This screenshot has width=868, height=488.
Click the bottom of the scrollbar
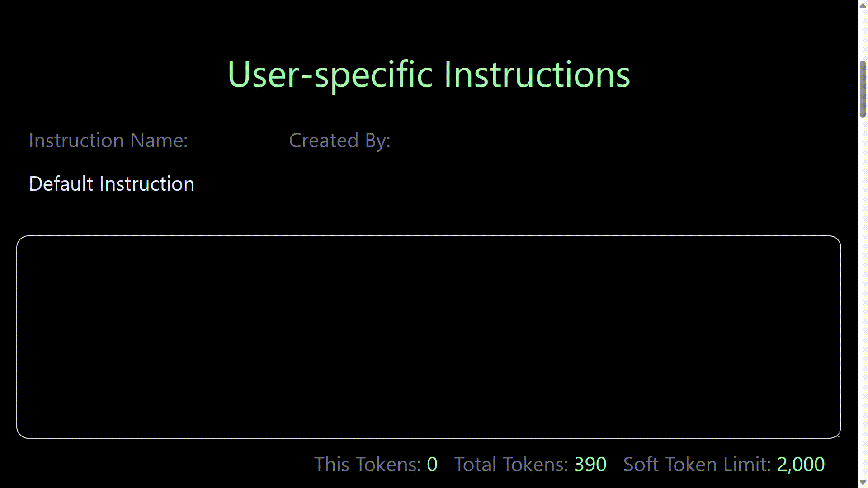coord(861,482)
